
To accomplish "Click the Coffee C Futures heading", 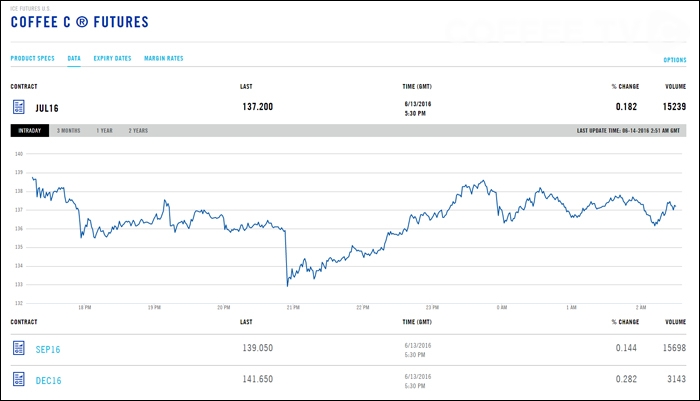I will pyautogui.click(x=79, y=22).
